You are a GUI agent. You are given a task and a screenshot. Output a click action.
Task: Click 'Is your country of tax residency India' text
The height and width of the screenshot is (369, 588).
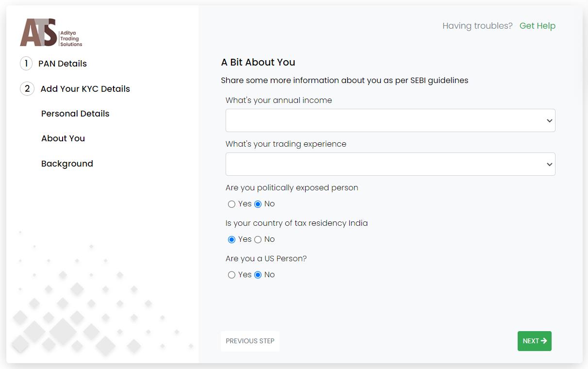pyautogui.click(x=297, y=223)
